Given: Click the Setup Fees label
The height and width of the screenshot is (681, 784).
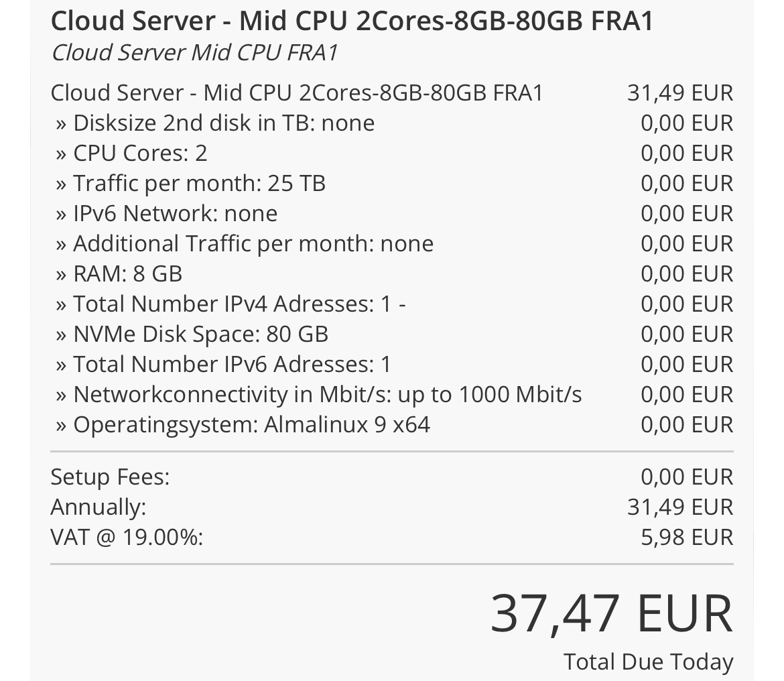Looking at the screenshot, I should [110, 477].
